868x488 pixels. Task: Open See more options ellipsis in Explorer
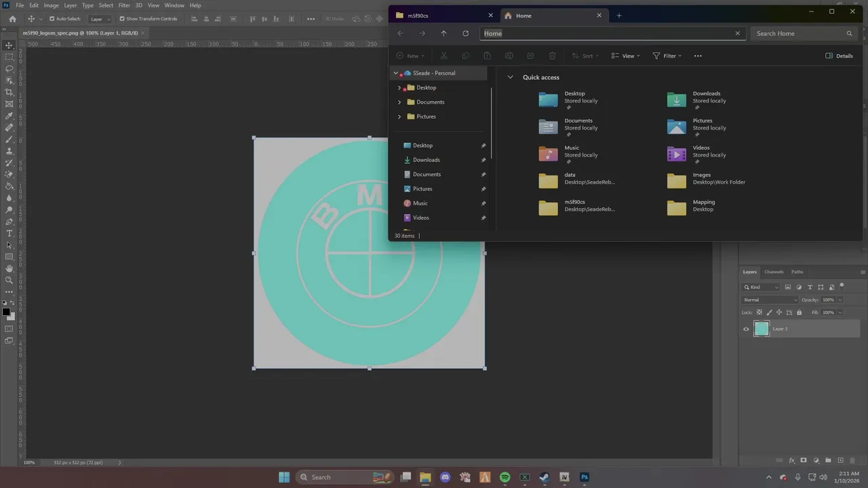coord(698,56)
